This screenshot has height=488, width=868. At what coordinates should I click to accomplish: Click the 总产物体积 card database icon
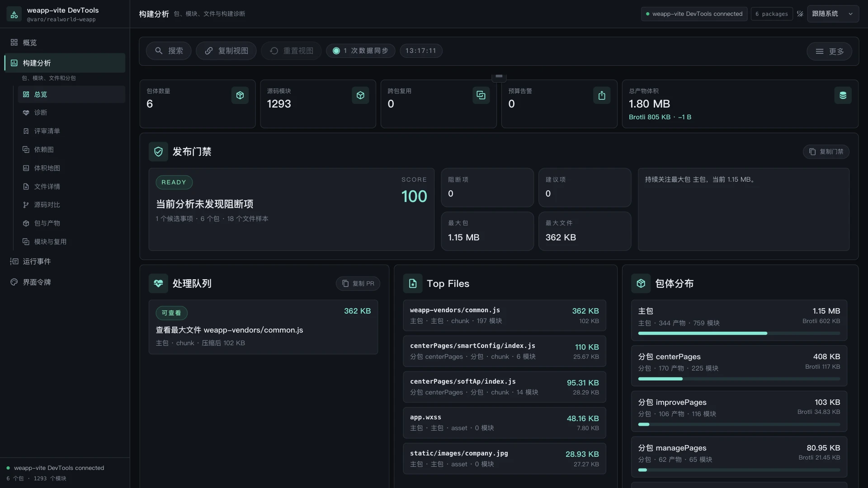843,95
